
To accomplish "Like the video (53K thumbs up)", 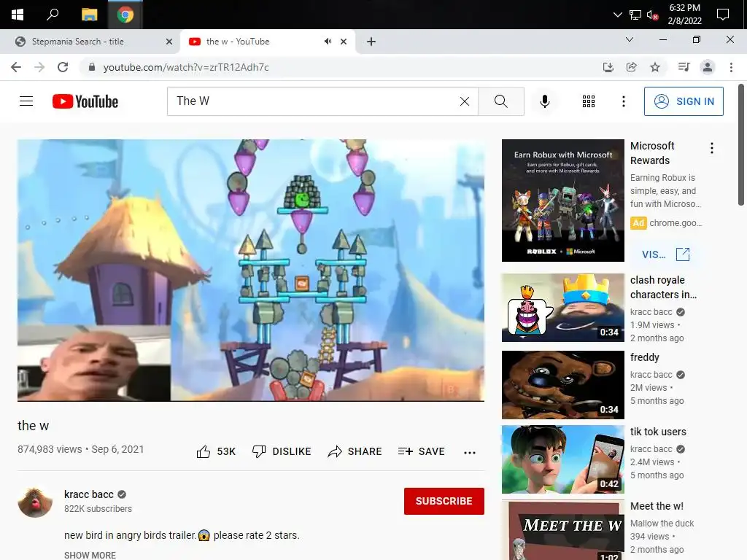I will tap(216, 451).
